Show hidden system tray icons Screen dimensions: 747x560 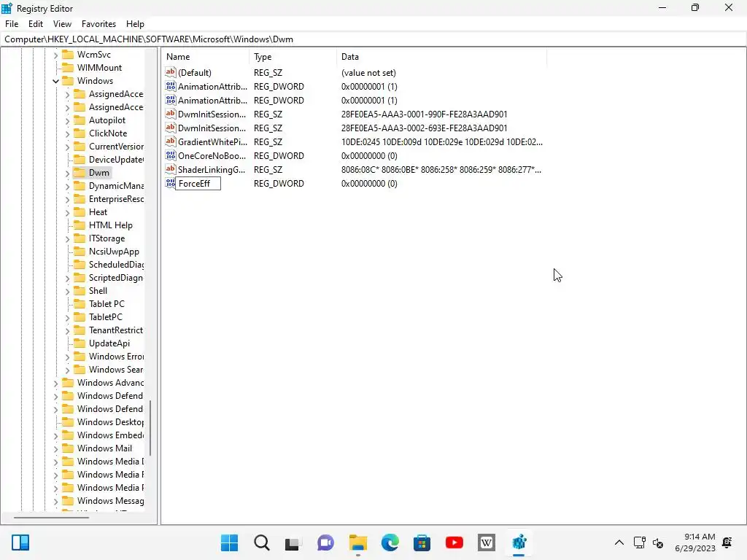coord(619,542)
